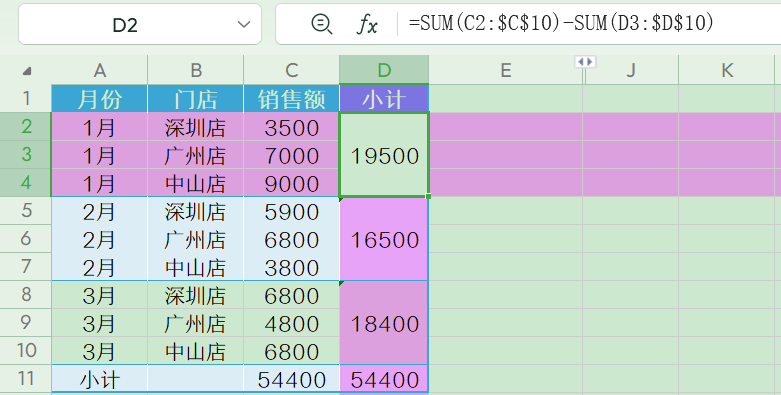Click the purple header cell 小计
The image size is (781, 395).
(384, 99)
